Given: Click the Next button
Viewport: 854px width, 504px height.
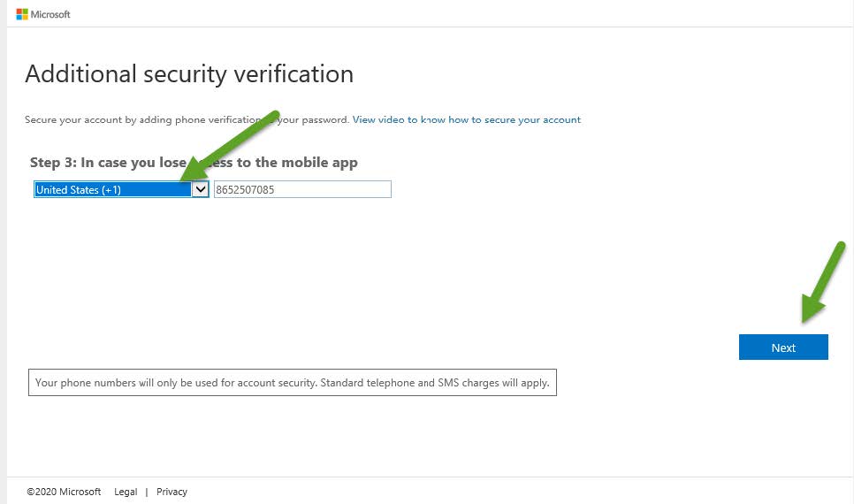Looking at the screenshot, I should tap(783, 347).
